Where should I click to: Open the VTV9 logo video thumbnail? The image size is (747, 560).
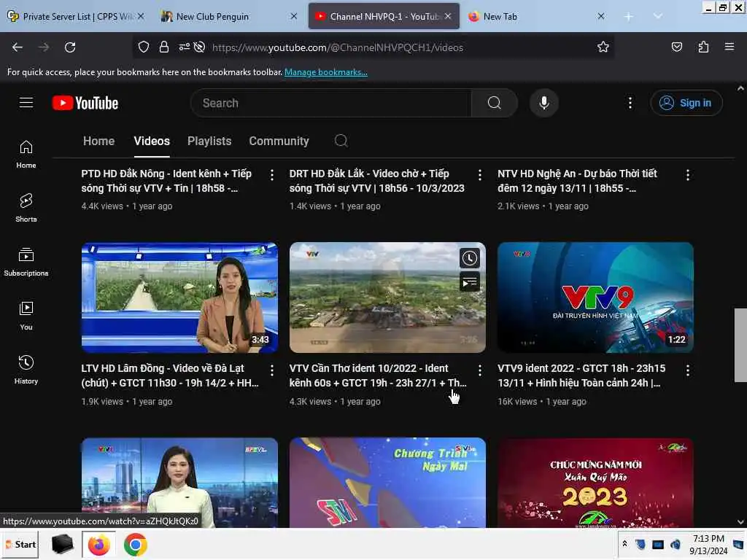click(x=595, y=297)
